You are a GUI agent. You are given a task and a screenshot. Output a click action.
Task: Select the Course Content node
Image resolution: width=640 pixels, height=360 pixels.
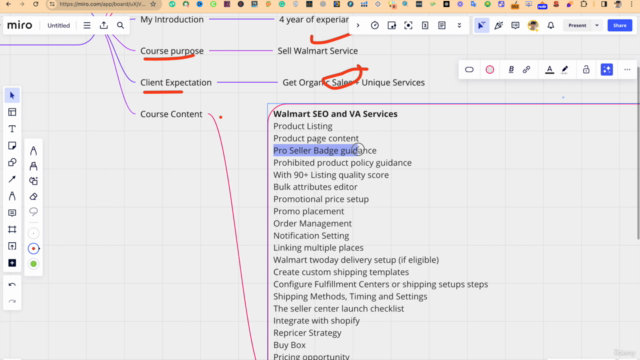coord(171,114)
